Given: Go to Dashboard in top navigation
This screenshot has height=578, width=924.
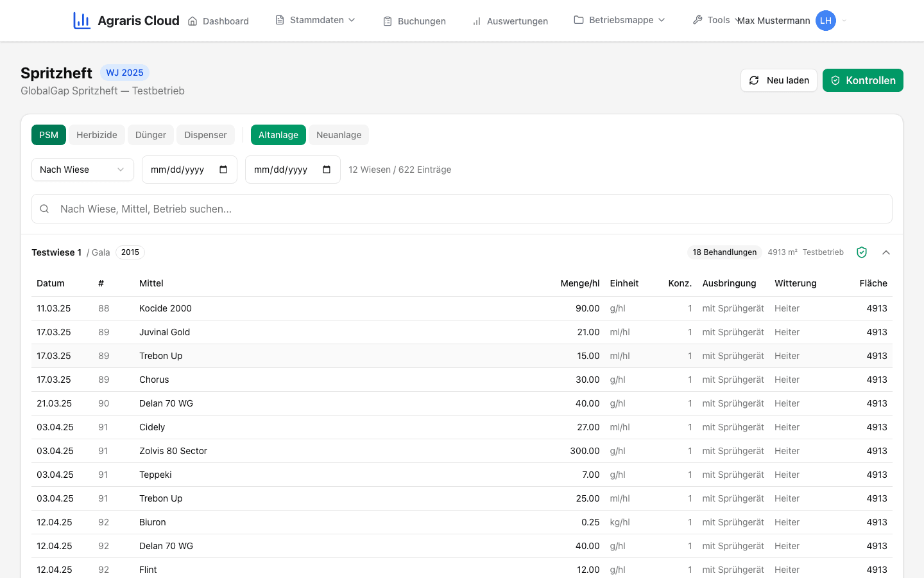Looking at the screenshot, I should (218, 21).
